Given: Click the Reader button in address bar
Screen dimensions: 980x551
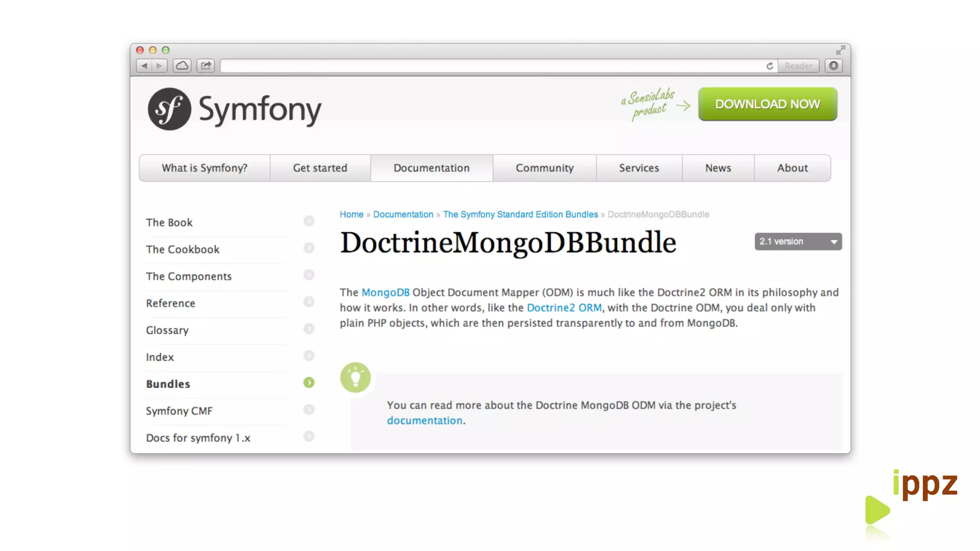Looking at the screenshot, I should tap(798, 66).
